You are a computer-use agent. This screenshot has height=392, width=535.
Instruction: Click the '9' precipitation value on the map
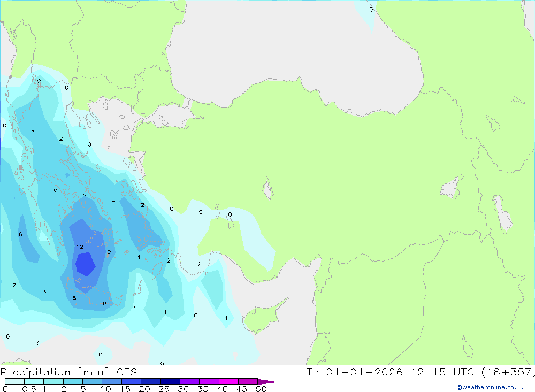109,252
